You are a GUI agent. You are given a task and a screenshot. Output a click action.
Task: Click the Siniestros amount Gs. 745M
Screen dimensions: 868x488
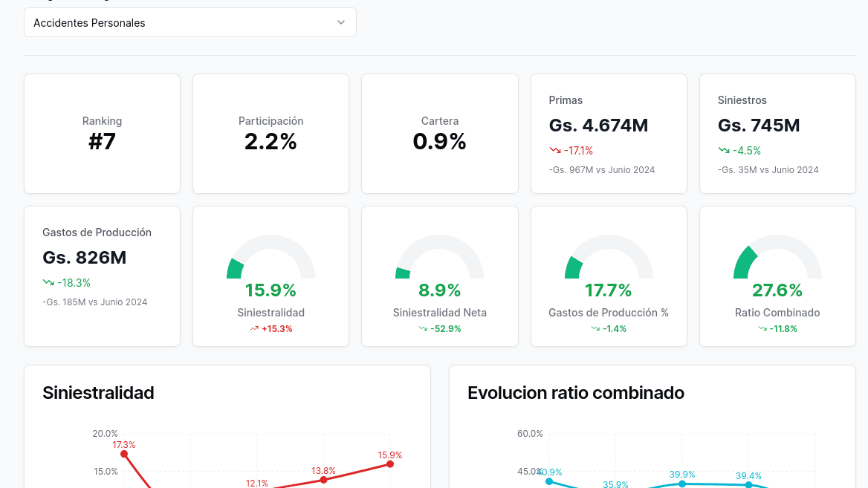[759, 126]
